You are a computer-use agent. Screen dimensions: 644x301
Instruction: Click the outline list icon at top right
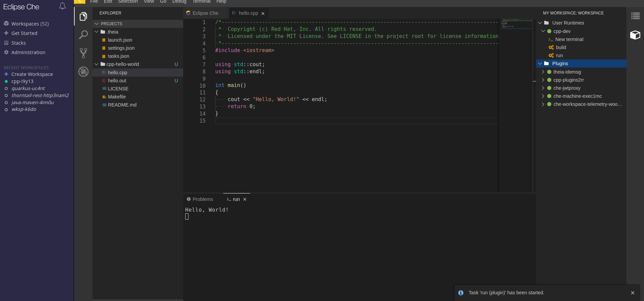point(635,16)
